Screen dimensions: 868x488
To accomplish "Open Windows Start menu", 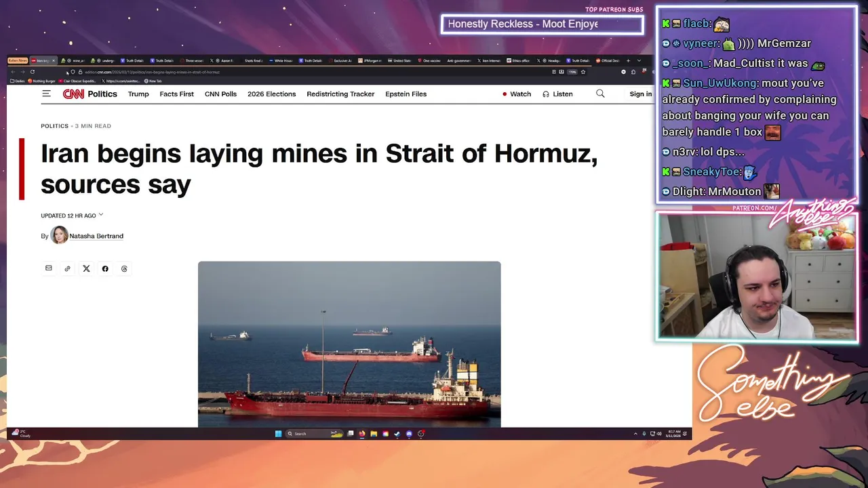I will pyautogui.click(x=278, y=434).
